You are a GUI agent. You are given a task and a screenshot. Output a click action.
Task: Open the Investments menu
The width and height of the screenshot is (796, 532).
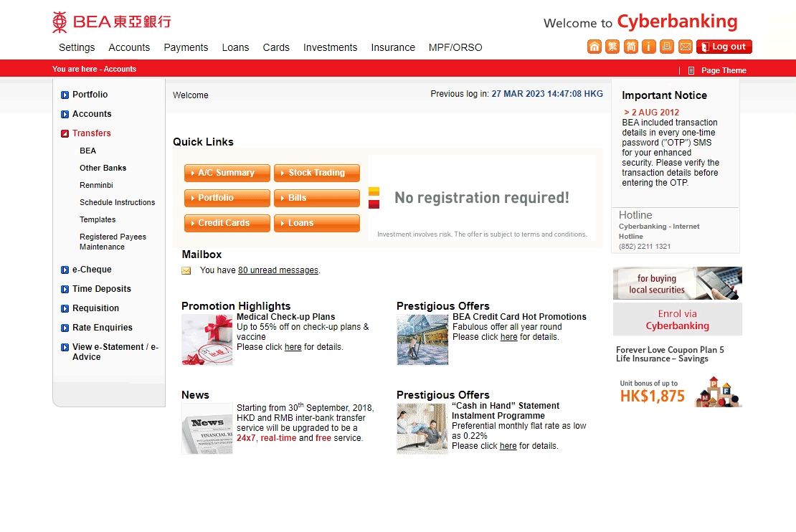(x=330, y=47)
